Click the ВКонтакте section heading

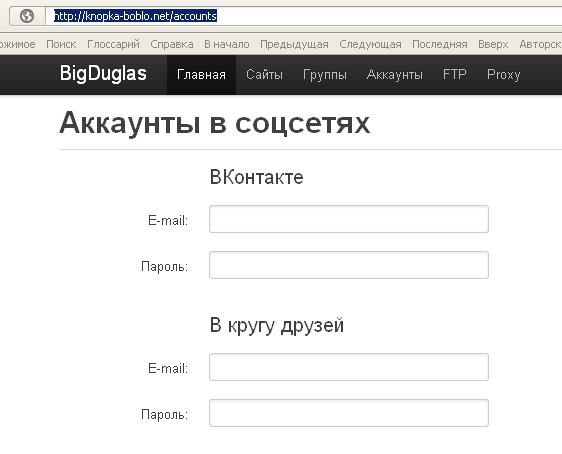tap(256, 177)
